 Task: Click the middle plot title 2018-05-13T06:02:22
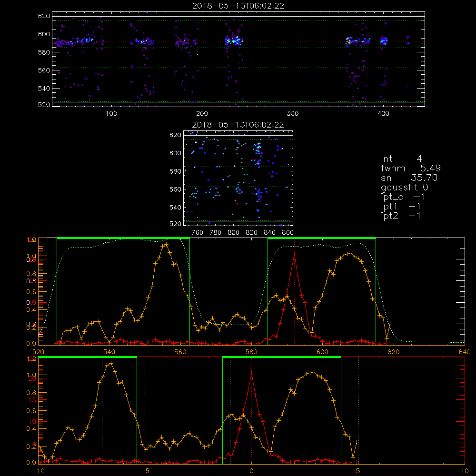[238, 125]
